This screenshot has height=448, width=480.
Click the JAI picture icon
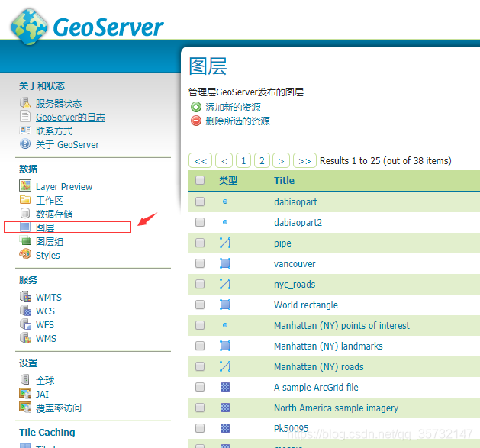(x=25, y=393)
